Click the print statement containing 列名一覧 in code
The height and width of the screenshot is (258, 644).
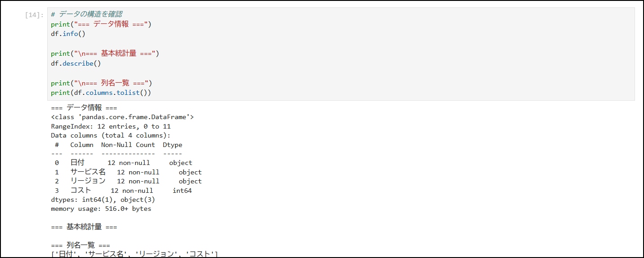101,83
